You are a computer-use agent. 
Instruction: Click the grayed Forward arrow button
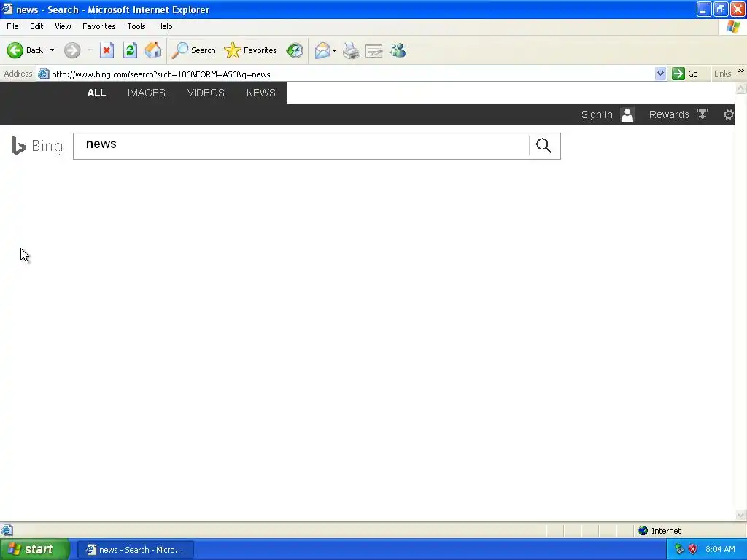[72, 50]
